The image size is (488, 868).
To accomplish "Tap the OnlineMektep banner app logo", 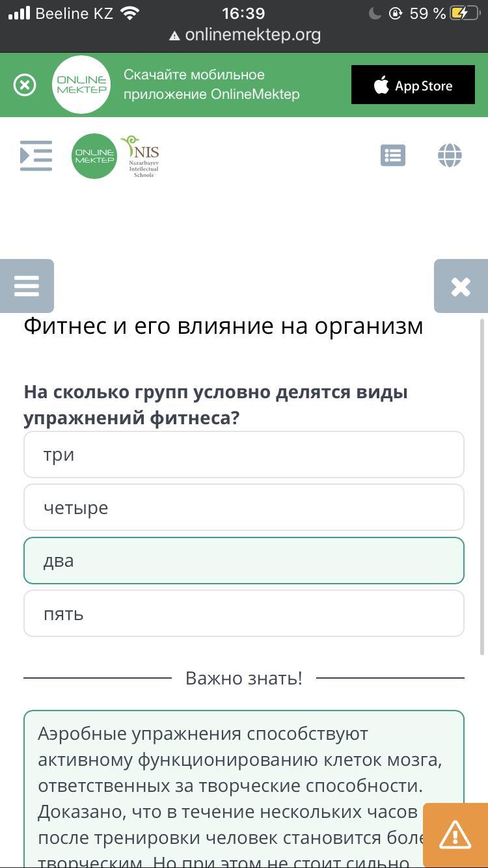I will [81, 85].
